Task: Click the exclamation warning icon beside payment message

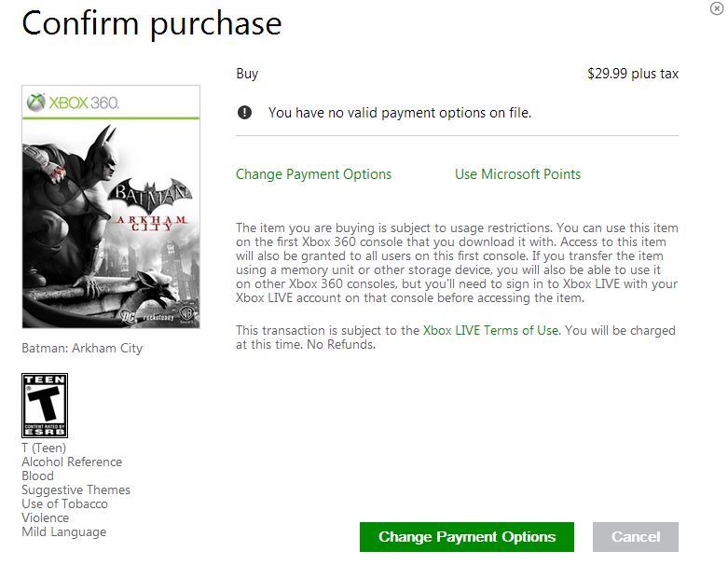Action: (x=244, y=113)
